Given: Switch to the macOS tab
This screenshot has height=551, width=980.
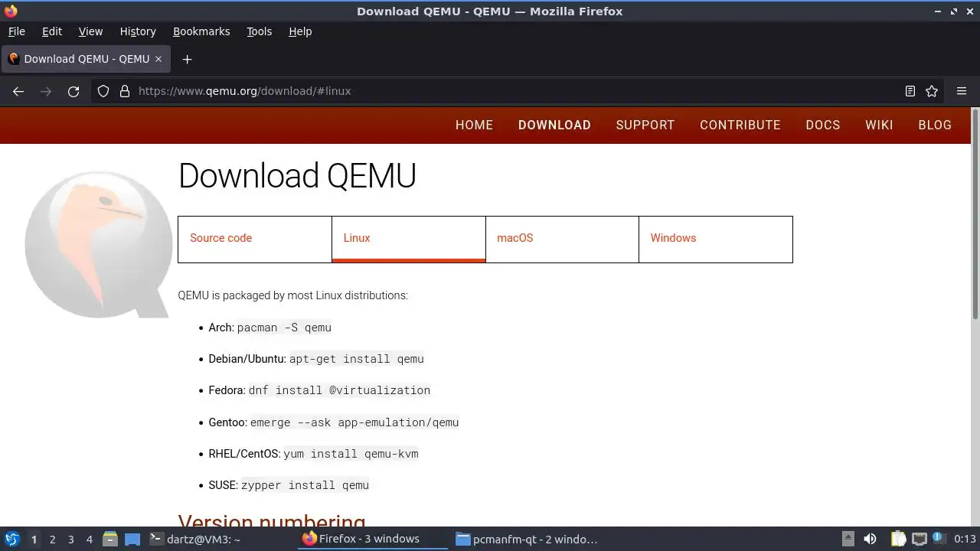Looking at the screenshot, I should 562,240.
